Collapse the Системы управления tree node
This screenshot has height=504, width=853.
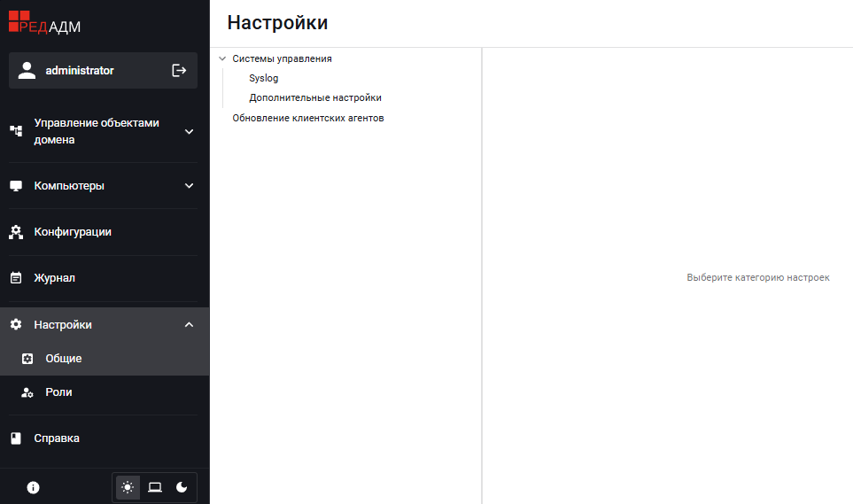[222, 58]
